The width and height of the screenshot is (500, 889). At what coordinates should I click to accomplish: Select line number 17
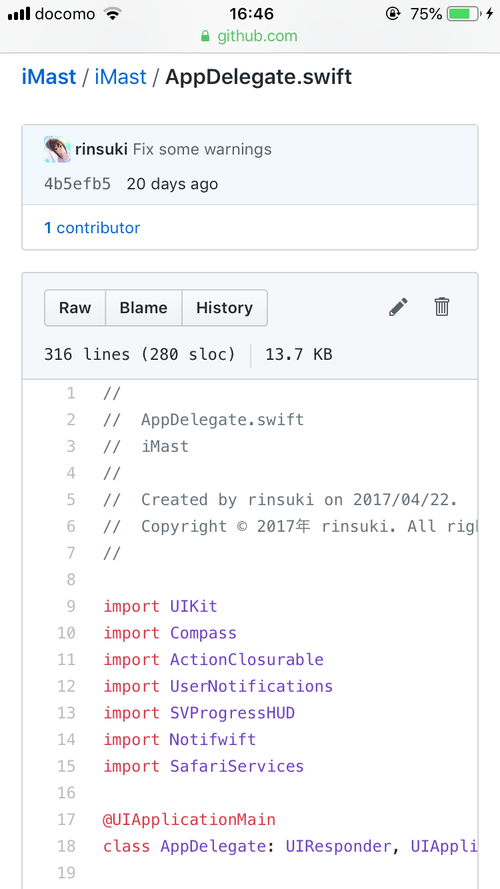[x=66, y=819]
